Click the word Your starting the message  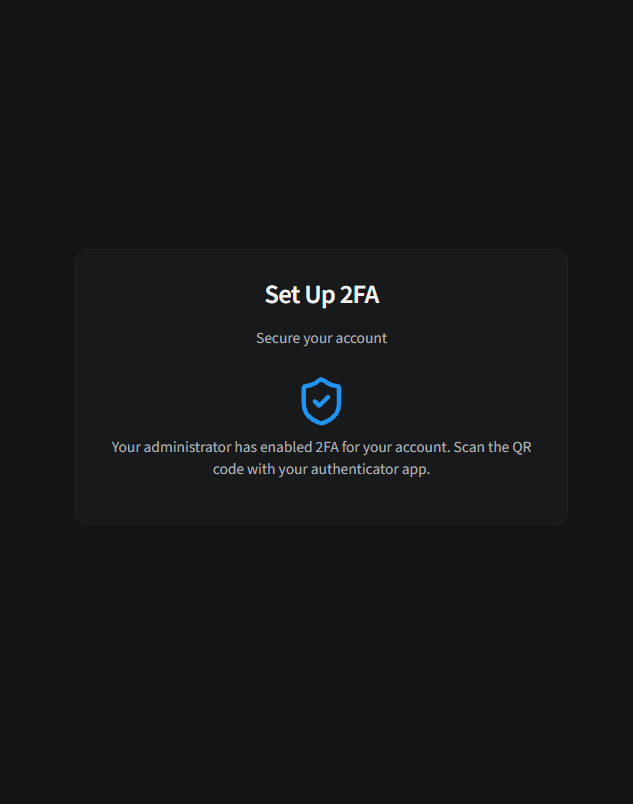(x=126, y=447)
